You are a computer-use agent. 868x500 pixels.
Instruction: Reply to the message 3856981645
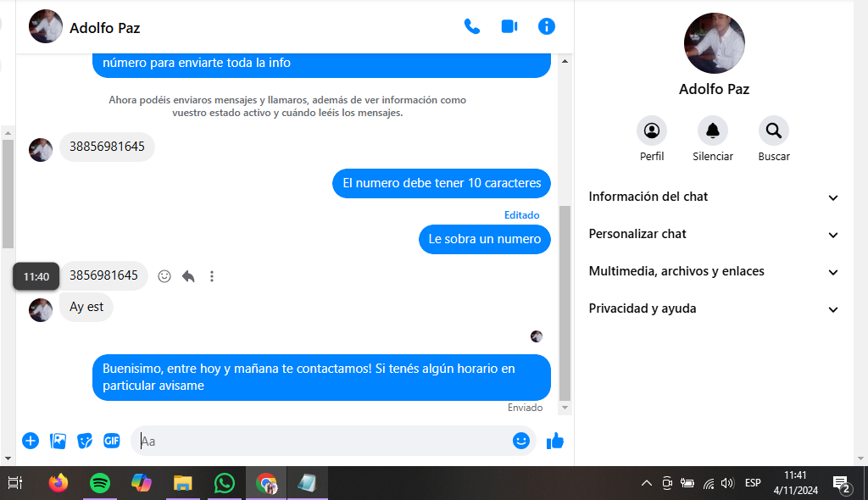pos(188,275)
